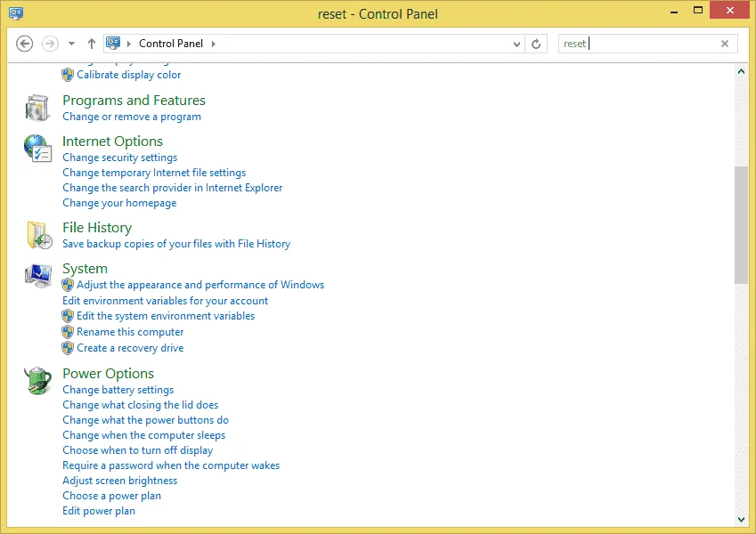This screenshot has width=756, height=534.
Task: Open Change when the computer sleeps
Action: coord(144,435)
